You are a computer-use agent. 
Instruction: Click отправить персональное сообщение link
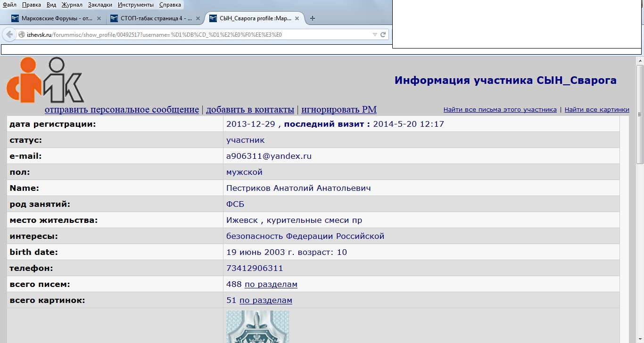[122, 110]
